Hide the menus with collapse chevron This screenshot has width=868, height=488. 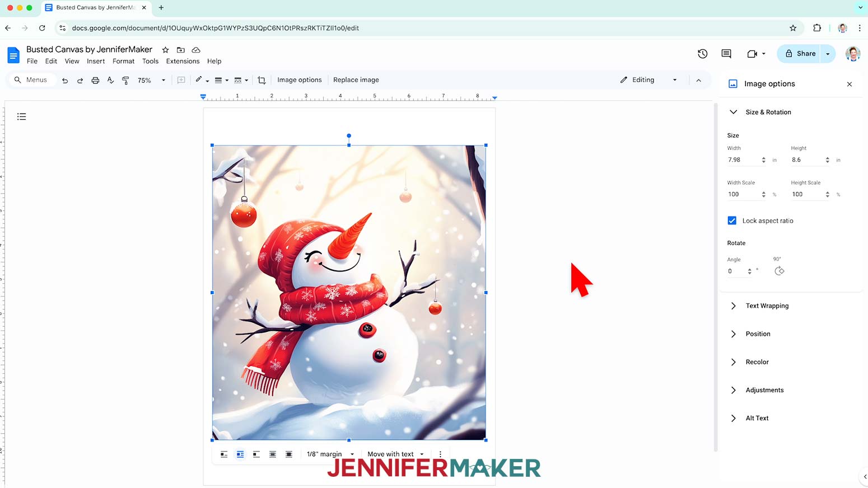[698, 80]
